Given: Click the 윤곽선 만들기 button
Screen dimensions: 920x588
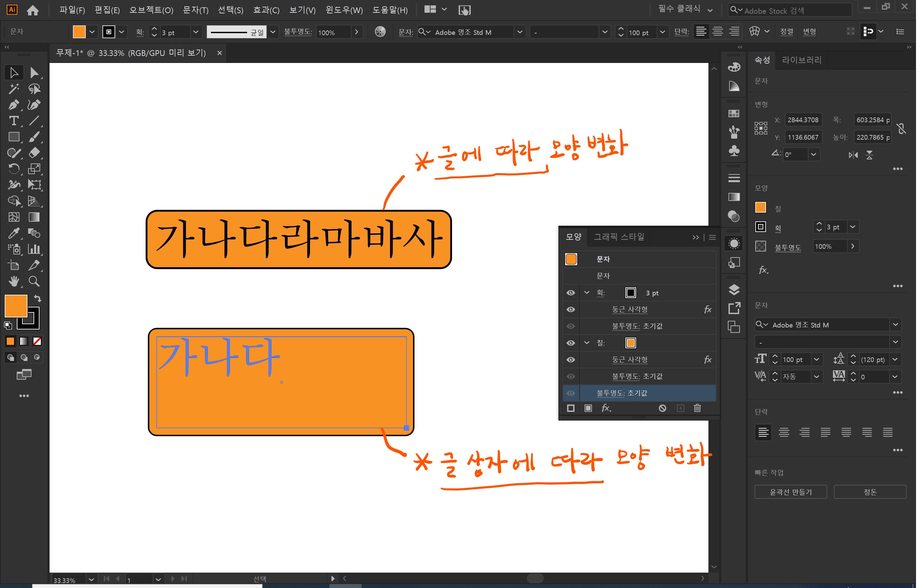Looking at the screenshot, I should (x=790, y=492).
